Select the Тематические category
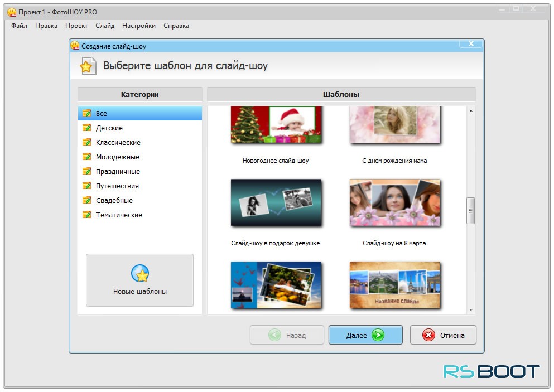The image size is (554, 392). (x=140, y=215)
